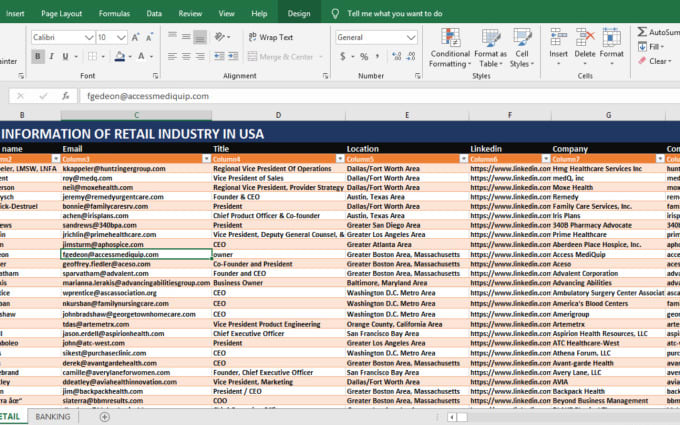Image resolution: width=680 pixels, height=425 pixels.
Task: Open Clear options
Action: point(654,61)
